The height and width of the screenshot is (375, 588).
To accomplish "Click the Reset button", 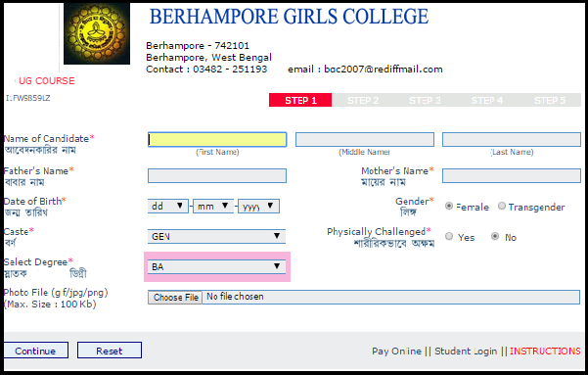I will click(110, 351).
